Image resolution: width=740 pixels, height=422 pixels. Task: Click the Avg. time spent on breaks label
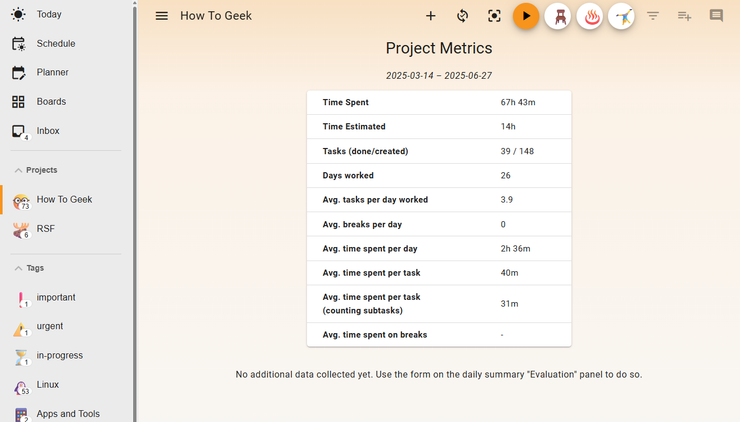pyautogui.click(x=375, y=335)
